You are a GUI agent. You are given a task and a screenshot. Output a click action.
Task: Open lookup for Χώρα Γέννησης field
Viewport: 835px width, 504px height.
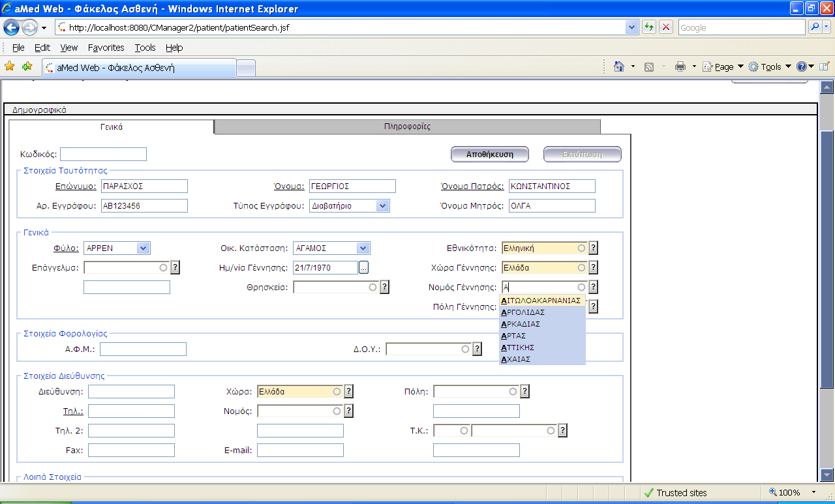594,267
